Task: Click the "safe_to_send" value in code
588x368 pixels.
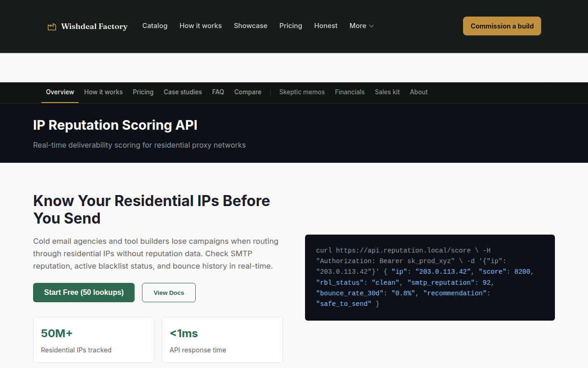Action: pos(344,304)
